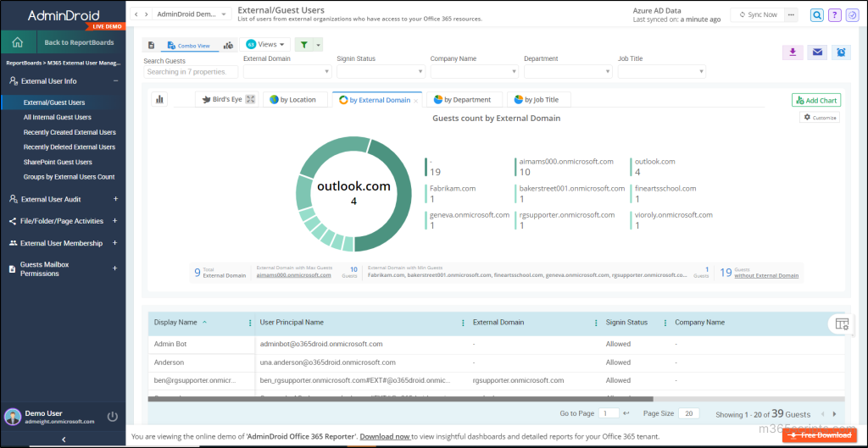Click the back navigation arrow in the header

point(136,14)
